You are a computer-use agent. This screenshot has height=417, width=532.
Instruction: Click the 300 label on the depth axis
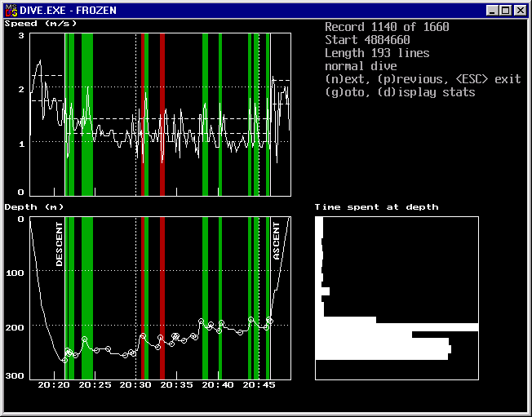click(x=15, y=376)
